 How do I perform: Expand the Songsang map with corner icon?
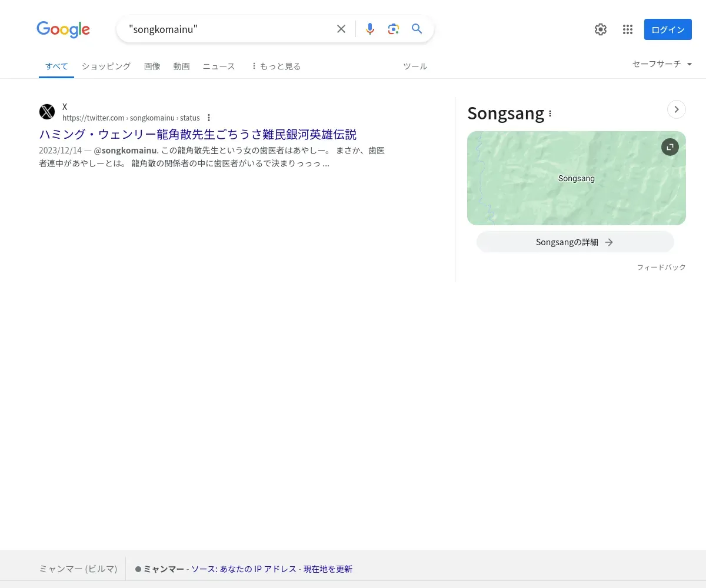pyautogui.click(x=670, y=147)
